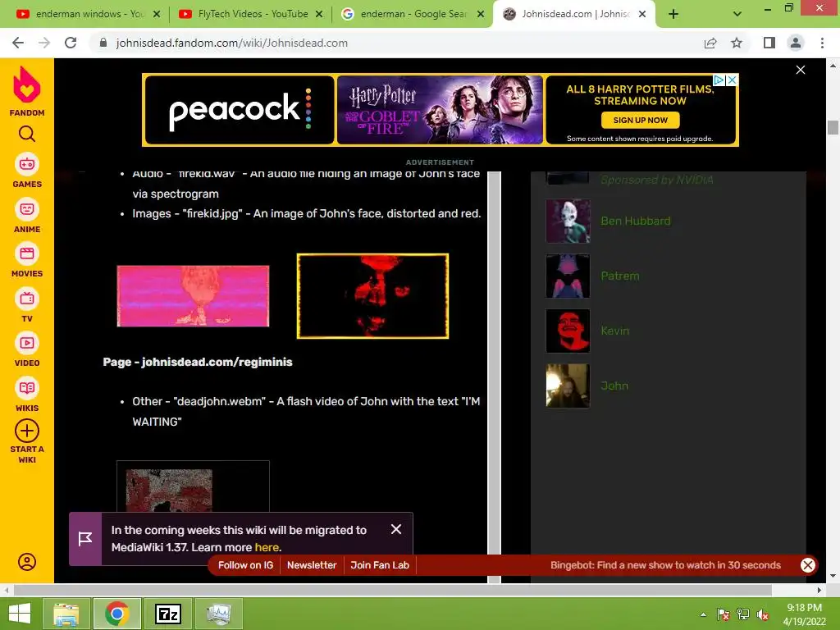Open File Explorer from taskbar
This screenshot has height=630, width=840.
(66, 614)
